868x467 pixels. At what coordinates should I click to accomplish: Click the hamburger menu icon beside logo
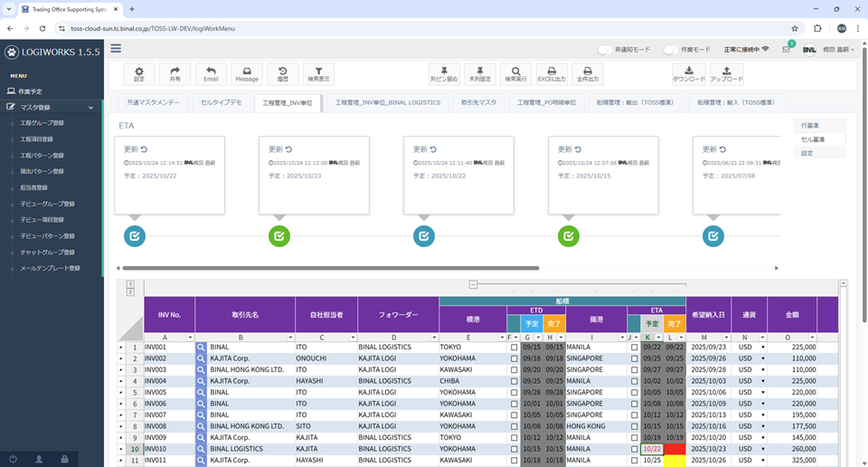pyautogui.click(x=116, y=49)
